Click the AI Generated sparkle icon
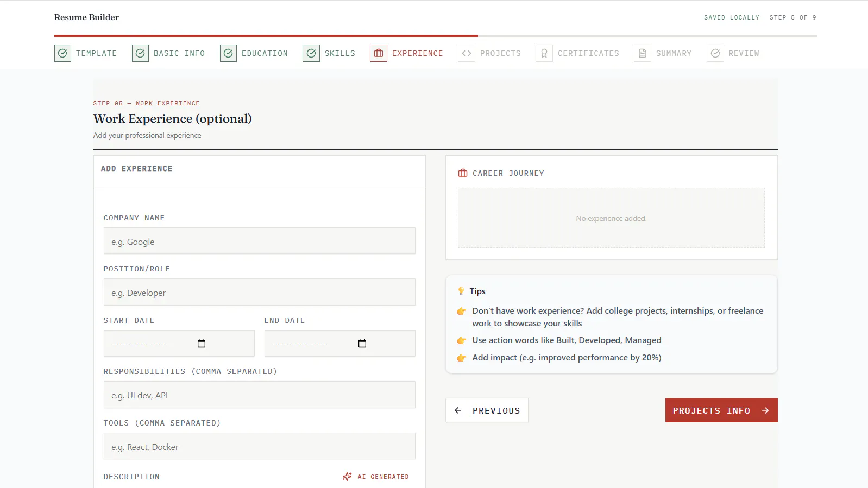This screenshot has width=868, height=488. pyautogui.click(x=347, y=477)
